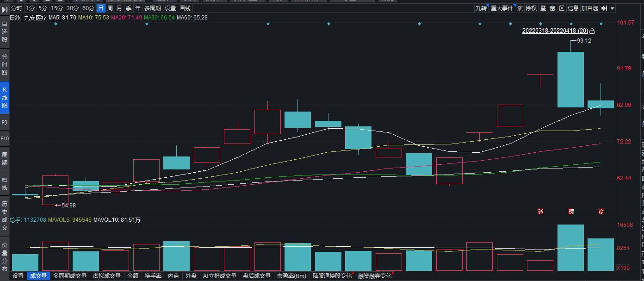Click the red 涨 event marker

click(x=540, y=211)
